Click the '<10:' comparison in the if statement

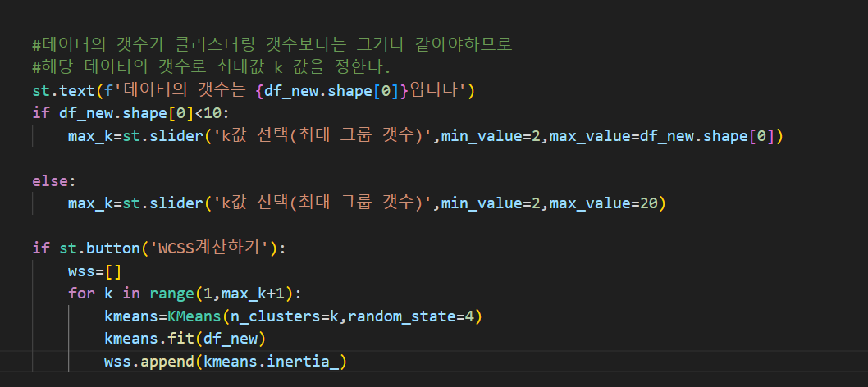[x=211, y=113]
